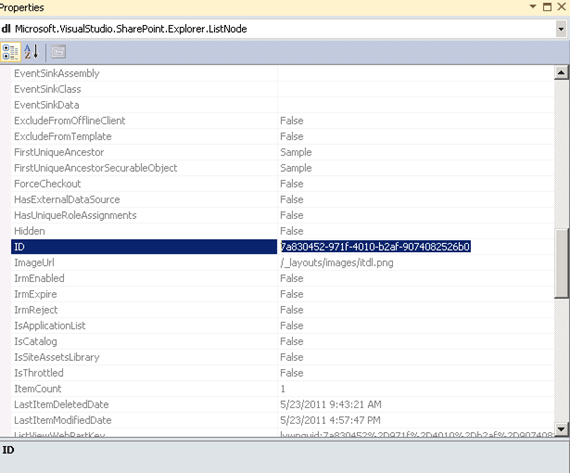This screenshot has height=473, width=570.
Task: Click the FirstUniqueAncestor value Sample
Action: coord(296,152)
